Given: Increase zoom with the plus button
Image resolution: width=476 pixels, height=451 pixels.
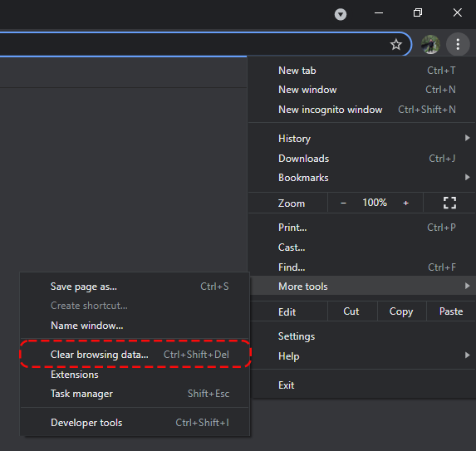Looking at the screenshot, I should click(x=405, y=203).
